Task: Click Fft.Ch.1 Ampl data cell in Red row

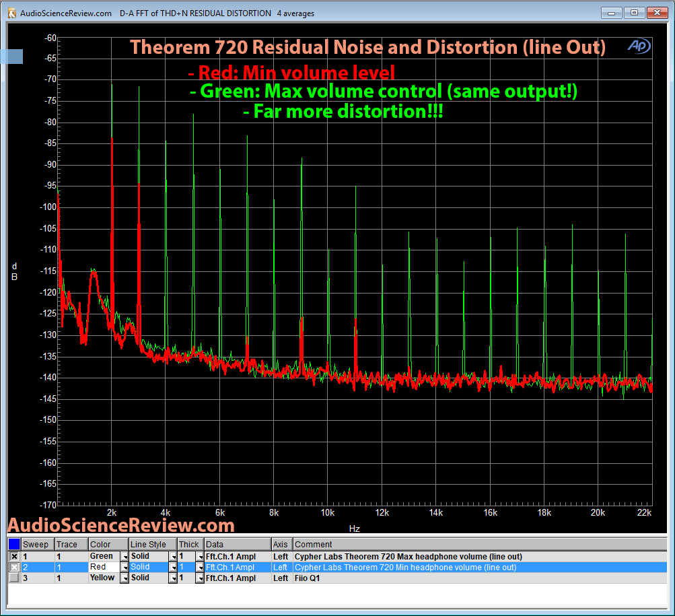Action: (238, 568)
